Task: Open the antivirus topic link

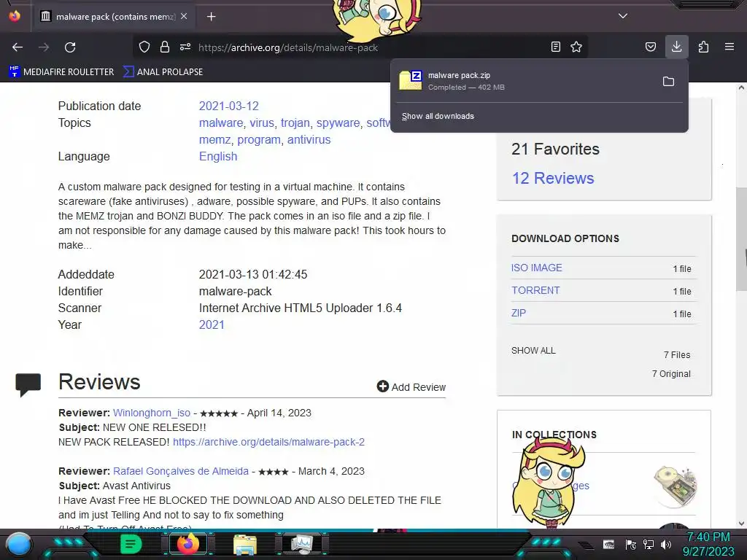Action: tap(309, 139)
